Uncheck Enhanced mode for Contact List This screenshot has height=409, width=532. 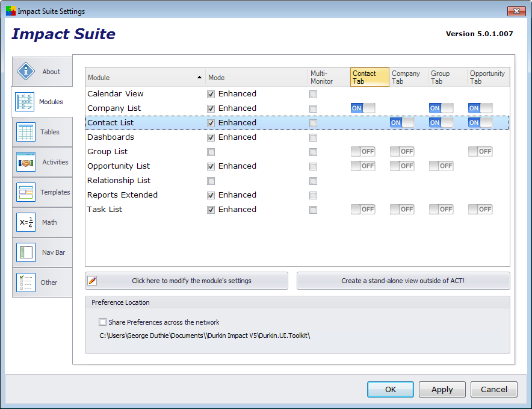[211, 123]
